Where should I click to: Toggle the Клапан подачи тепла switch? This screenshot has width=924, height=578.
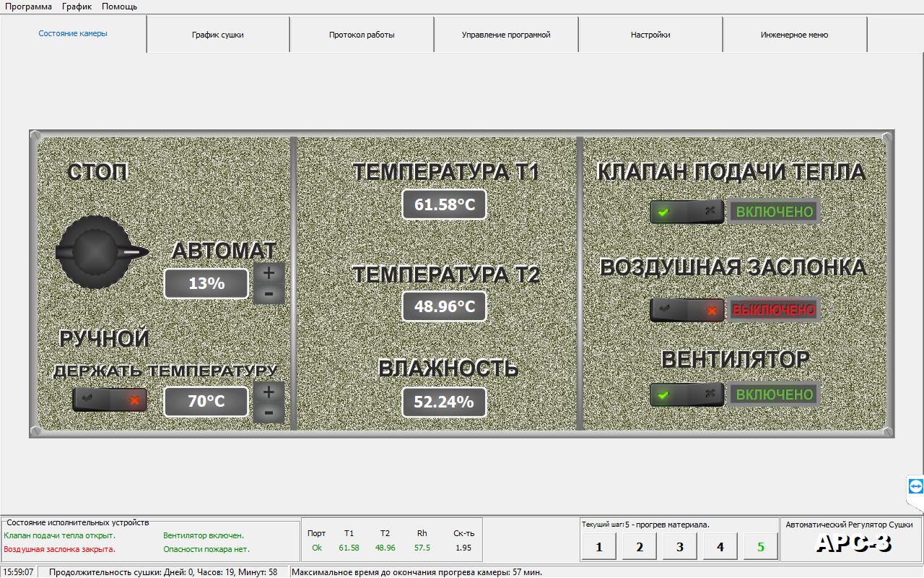(x=687, y=212)
